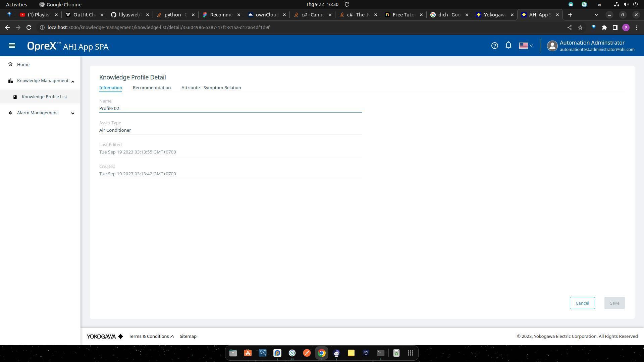Click the Knowledge Profile List menu item
Viewport: 644px width, 362px height.
point(44,96)
